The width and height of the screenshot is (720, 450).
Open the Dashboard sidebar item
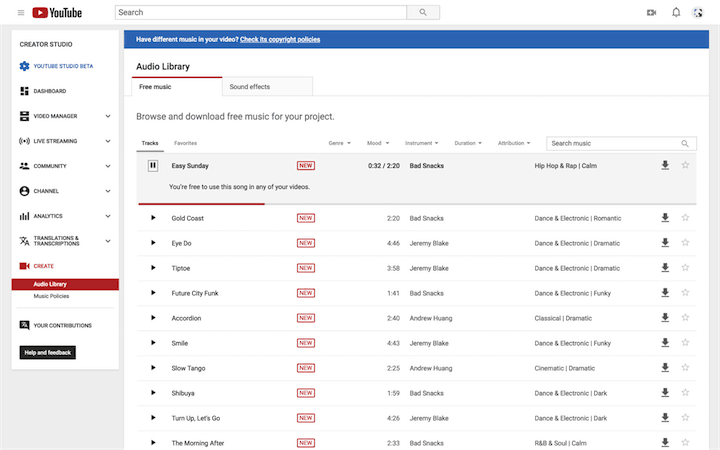[x=43, y=91]
